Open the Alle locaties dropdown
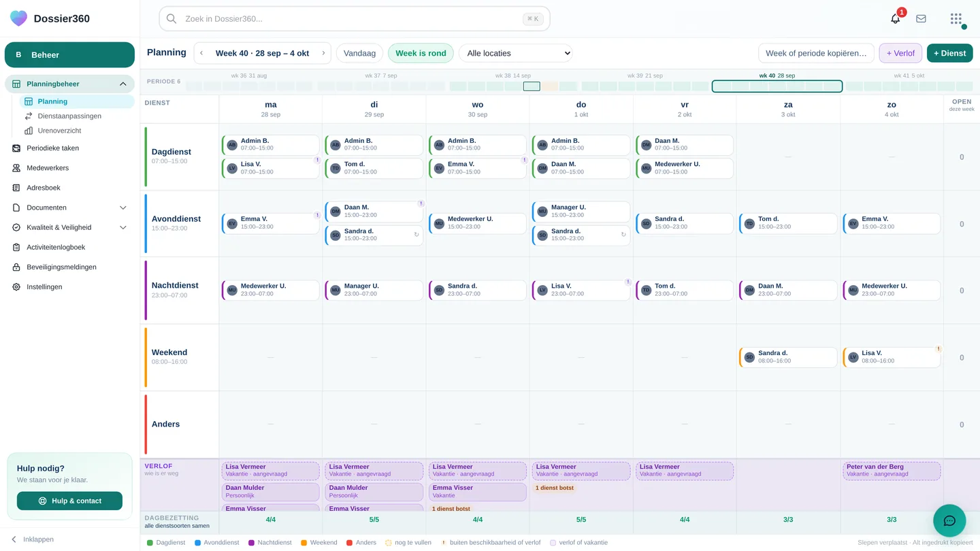Image resolution: width=980 pixels, height=551 pixels. (516, 53)
